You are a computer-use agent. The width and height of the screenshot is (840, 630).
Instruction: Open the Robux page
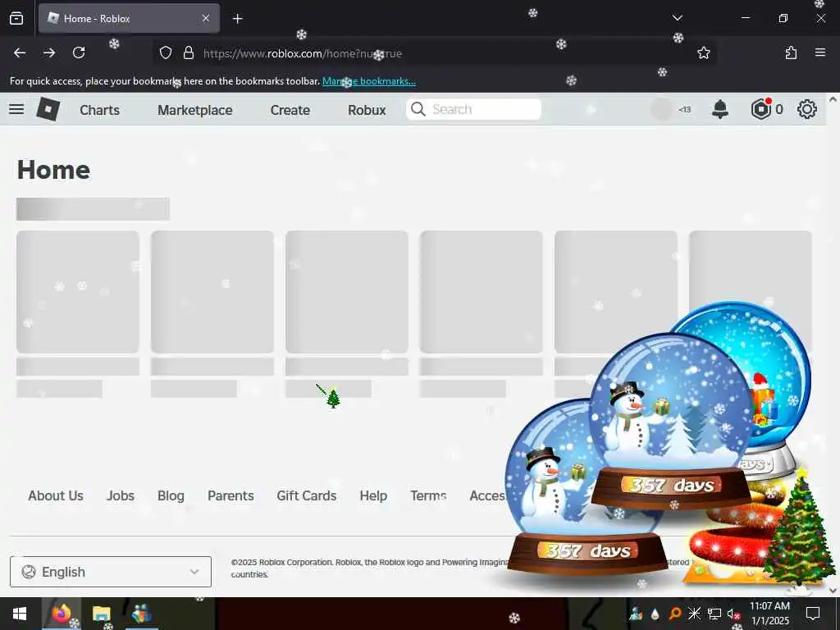point(367,110)
